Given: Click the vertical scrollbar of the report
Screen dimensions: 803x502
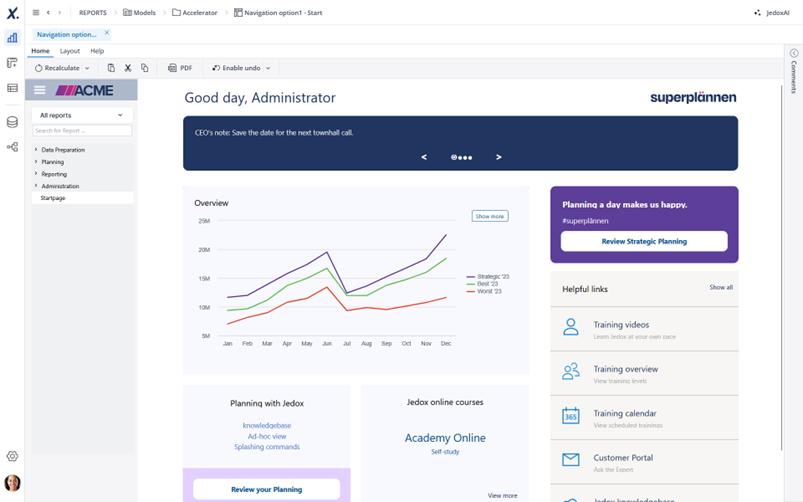Looking at the screenshot, I should pos(781,266).
